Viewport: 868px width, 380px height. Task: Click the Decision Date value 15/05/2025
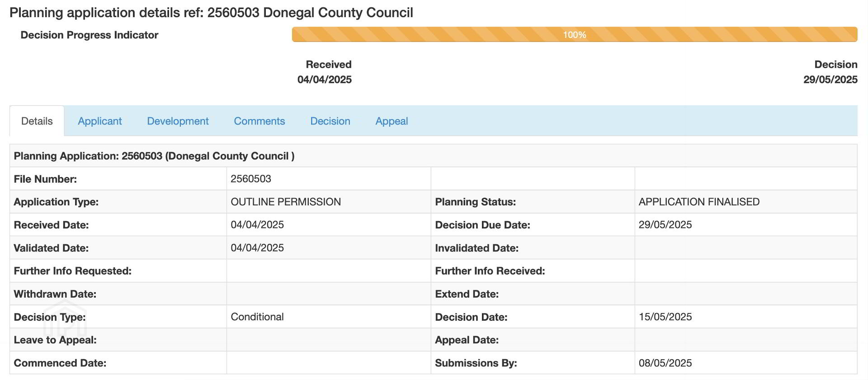pos(665,317)
